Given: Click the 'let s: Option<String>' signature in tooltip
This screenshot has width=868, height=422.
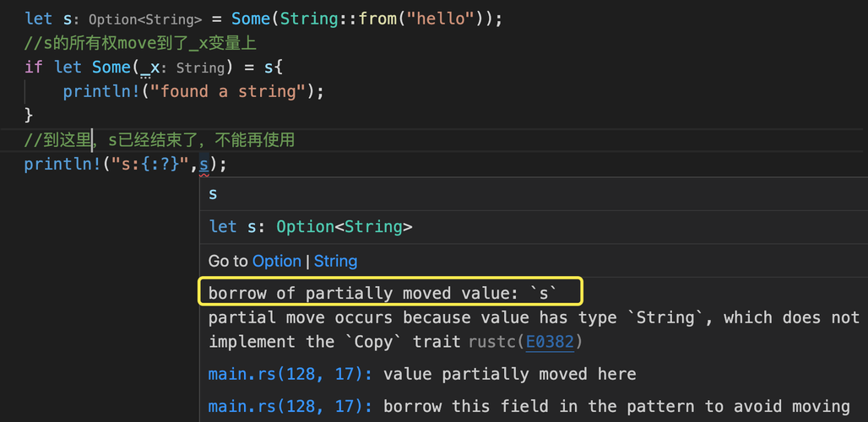Looking at the screenshot, I should pyautogui.click(x=311, y=226).
